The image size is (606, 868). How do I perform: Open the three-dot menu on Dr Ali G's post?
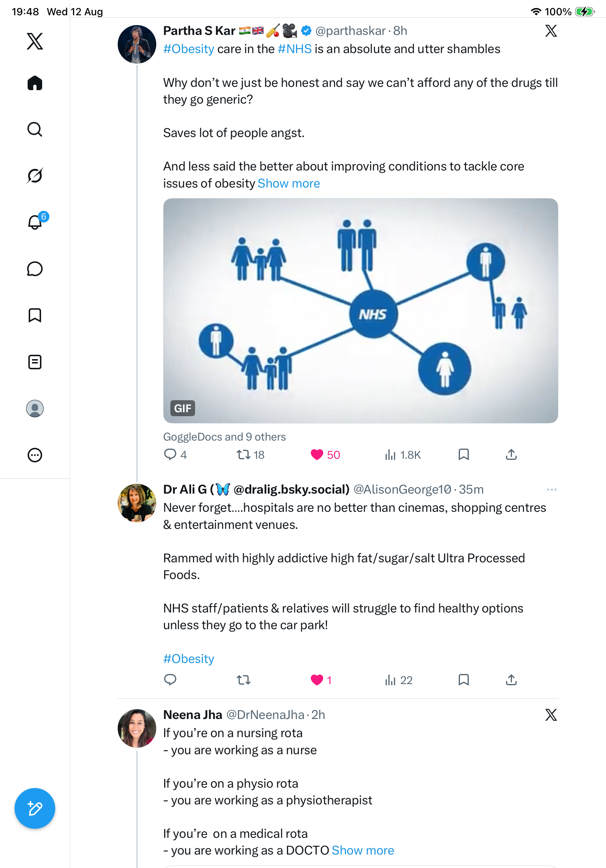552,490
